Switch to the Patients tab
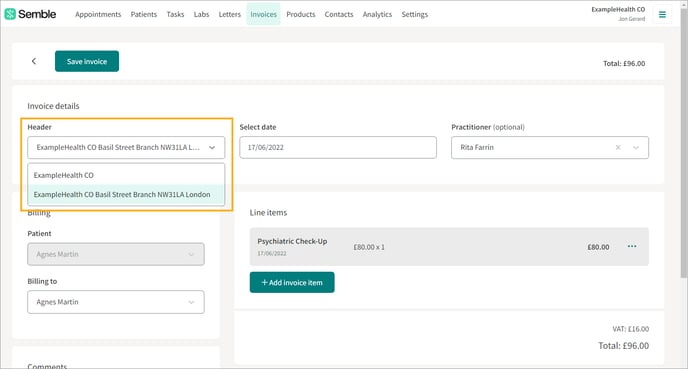This screenshot has height=369, width=688. (x=143, y=14)
